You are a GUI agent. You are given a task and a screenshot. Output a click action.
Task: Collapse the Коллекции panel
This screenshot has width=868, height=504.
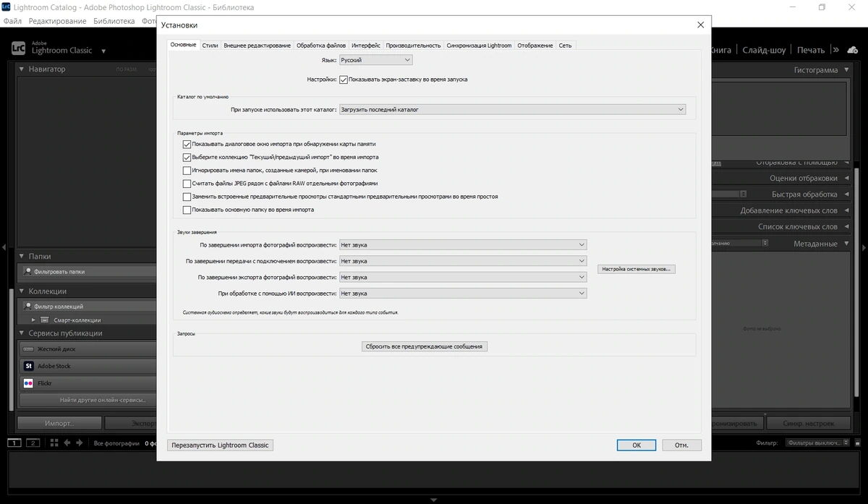pyautogui.click(x=22, y=291)
